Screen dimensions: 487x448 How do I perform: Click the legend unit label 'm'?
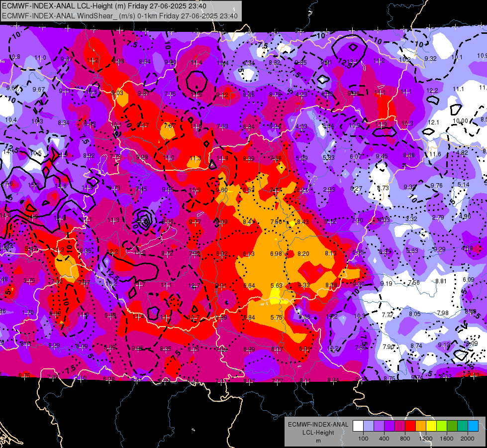[318, 441]
